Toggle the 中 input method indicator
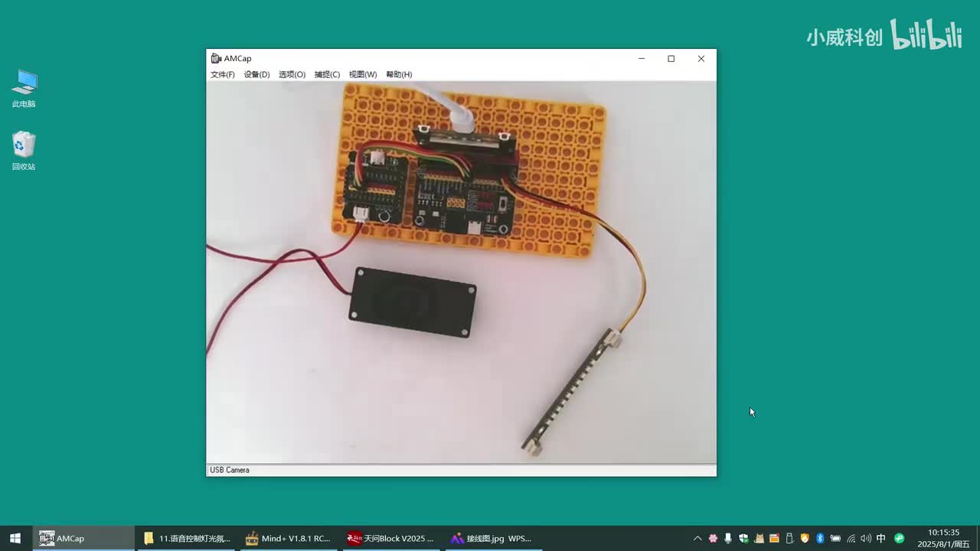 coord(881,538)
